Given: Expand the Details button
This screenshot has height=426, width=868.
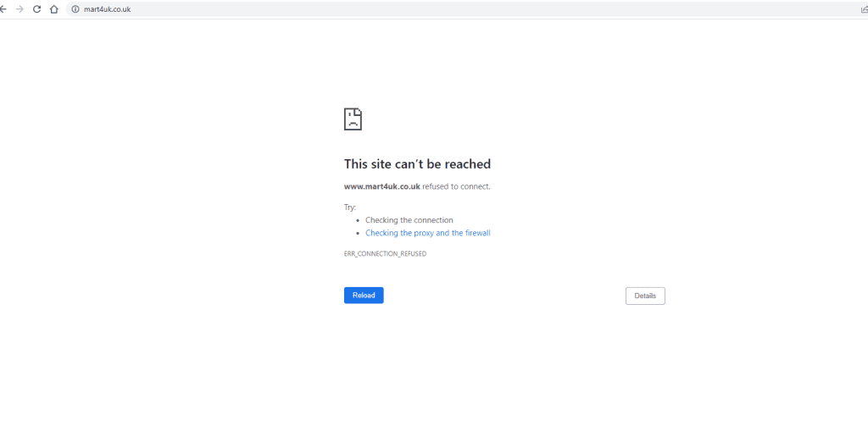Looking at the screenshot, I should pos(645,296).
